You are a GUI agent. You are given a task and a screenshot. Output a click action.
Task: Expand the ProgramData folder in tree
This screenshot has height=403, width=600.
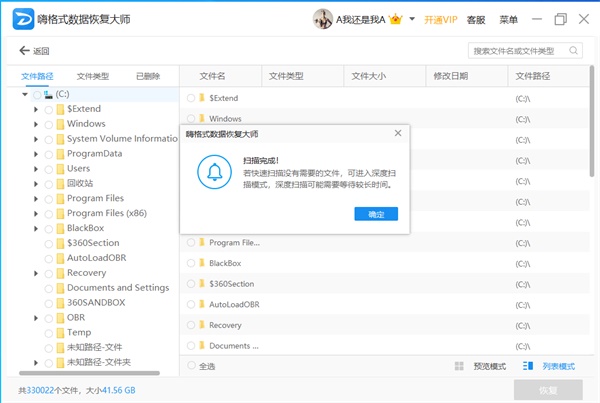coord(36,154)
